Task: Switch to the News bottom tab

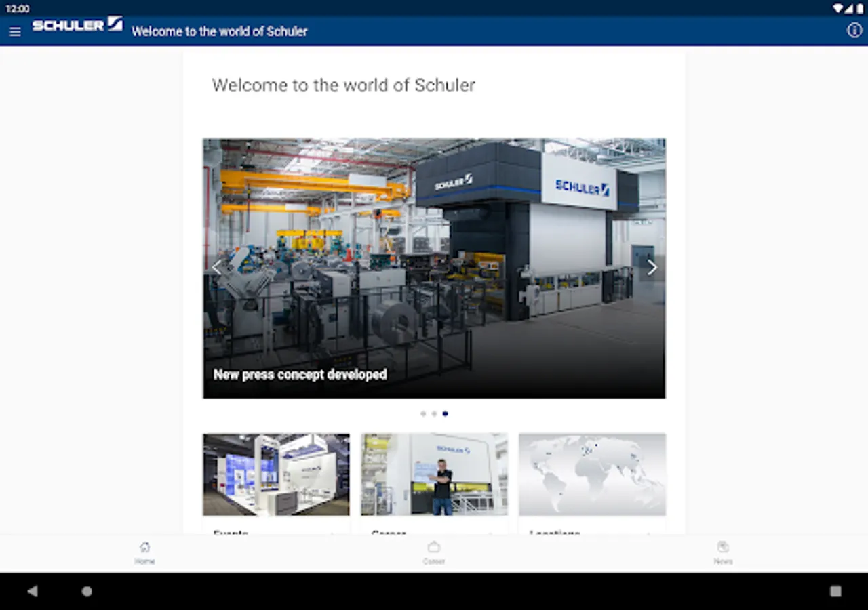Action: [x=723, y=553]
